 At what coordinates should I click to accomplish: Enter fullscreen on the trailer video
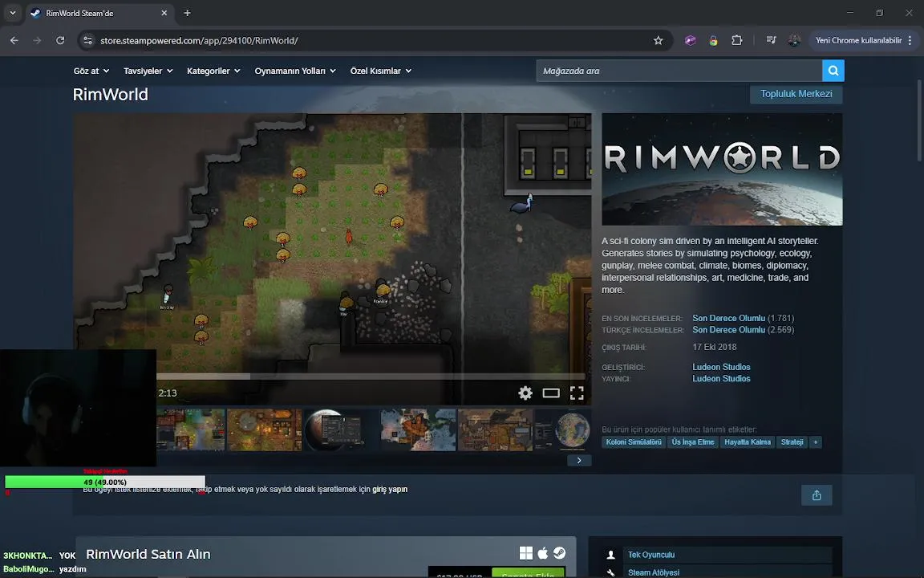point(577,393)
